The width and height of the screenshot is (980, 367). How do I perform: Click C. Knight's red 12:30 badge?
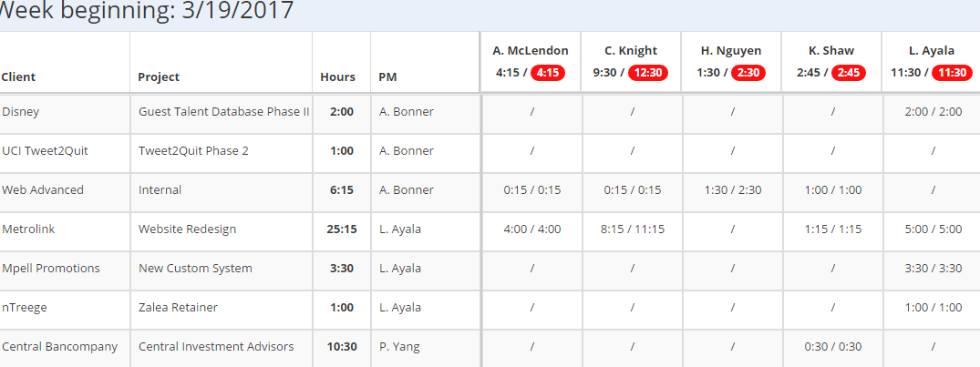(648, 72)
